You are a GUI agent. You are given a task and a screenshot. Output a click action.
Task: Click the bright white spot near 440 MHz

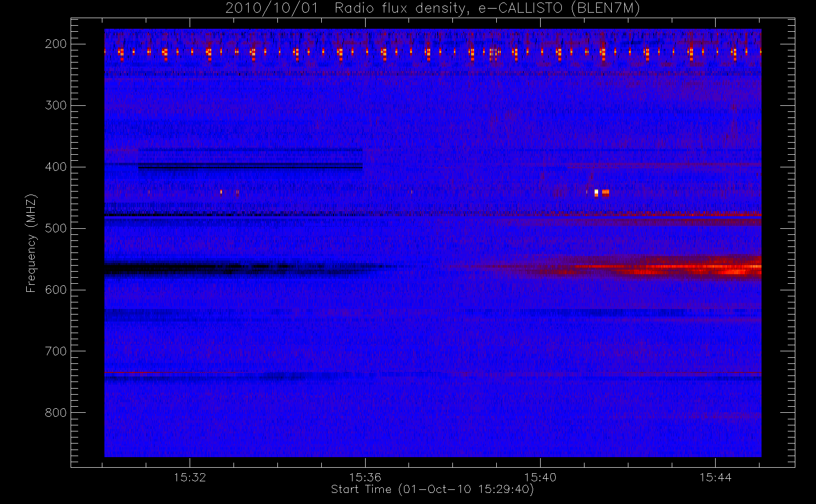click(x=596, y=193)
